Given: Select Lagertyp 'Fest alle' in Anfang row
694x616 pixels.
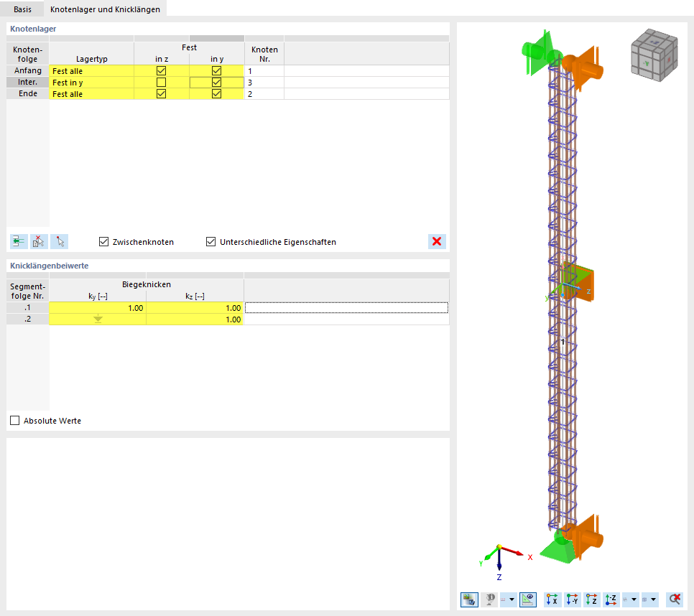Looking at the screenshot, I should pos(92,71).
